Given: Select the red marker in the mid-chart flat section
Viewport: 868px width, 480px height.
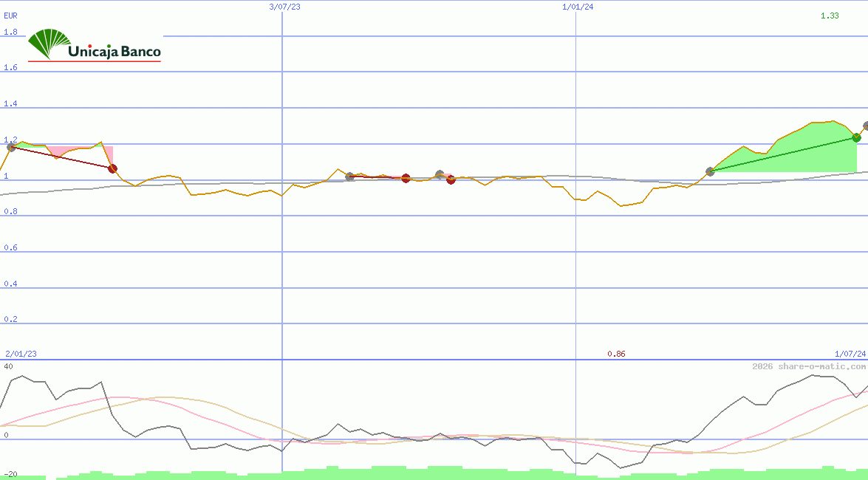Looking at the screenshot, I should point(405,178).
